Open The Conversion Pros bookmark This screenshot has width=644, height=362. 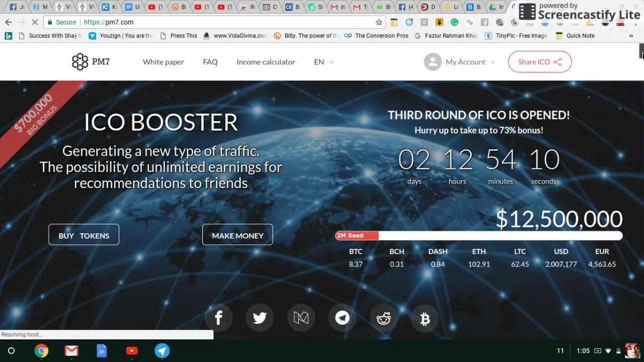point(376,36)
